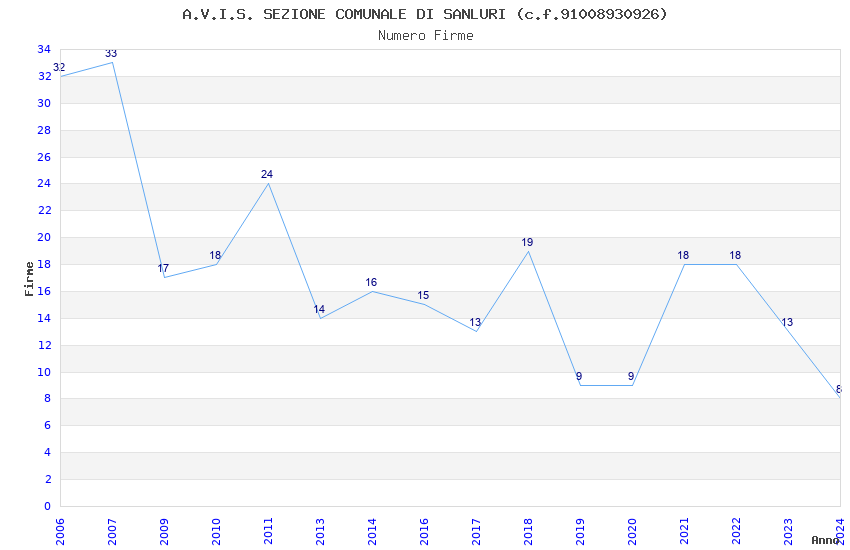Select the 2016 year label on x-axis
850x550 pixels.
[424, 532]
